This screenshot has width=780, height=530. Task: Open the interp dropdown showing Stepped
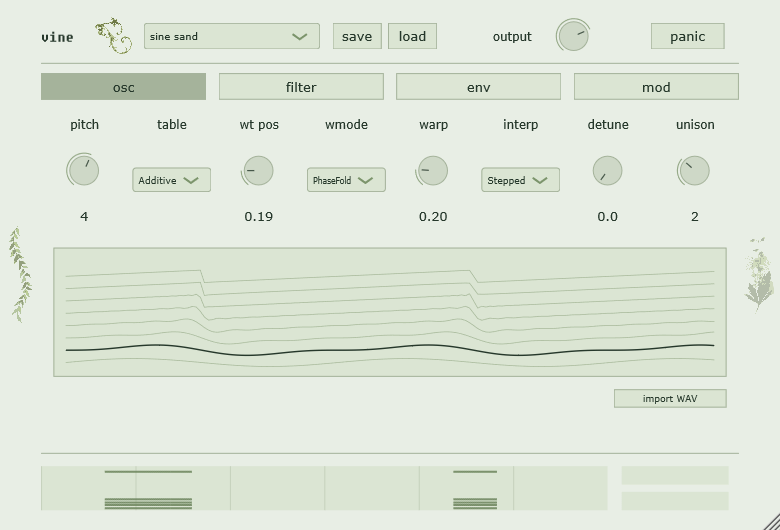(520, 180)
